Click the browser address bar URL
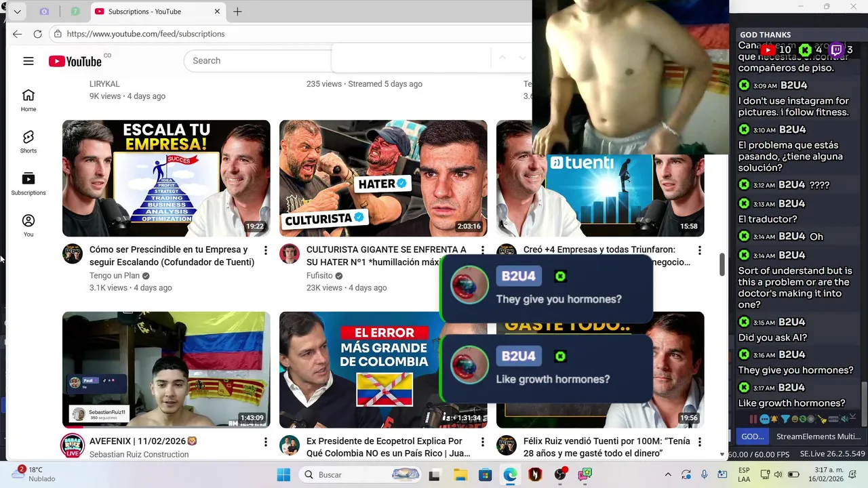868x488 pixels. tap(146, 34)
